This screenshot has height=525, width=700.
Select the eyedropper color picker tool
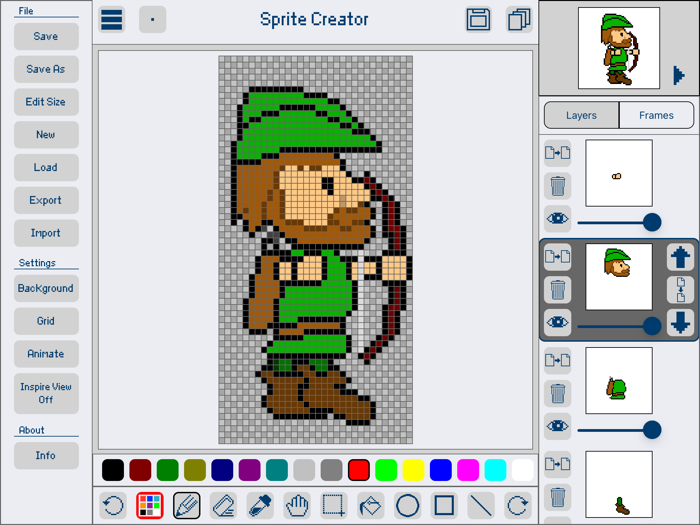pyautogui.click(x=260, y=506)
